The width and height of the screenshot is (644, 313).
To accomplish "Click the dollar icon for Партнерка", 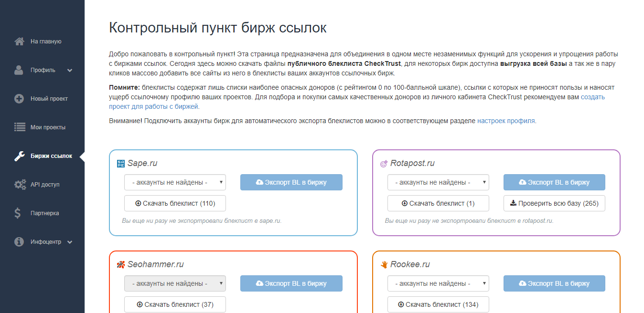I will point(18,213).
